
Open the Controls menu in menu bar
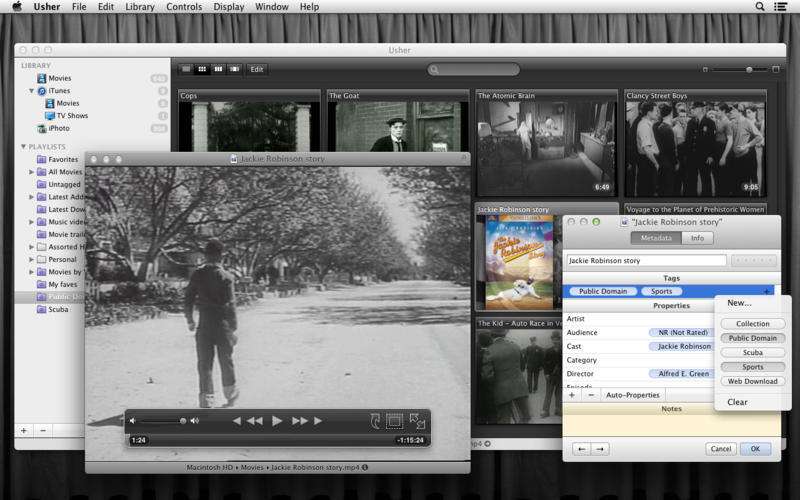click(x=184, y=7)
